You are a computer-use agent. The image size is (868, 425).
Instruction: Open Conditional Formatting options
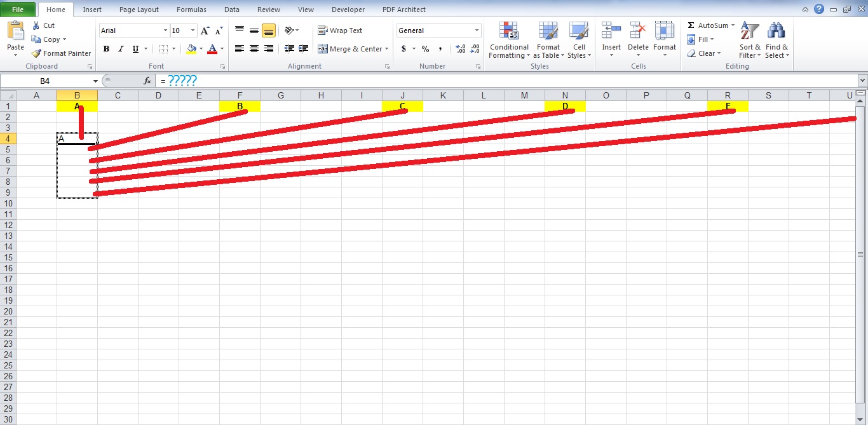point(508,39)
